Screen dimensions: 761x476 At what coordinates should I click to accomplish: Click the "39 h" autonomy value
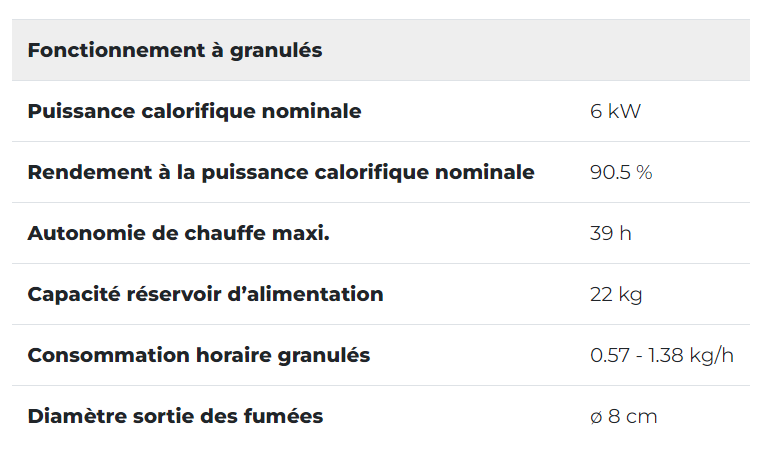(x=611, y=233)
